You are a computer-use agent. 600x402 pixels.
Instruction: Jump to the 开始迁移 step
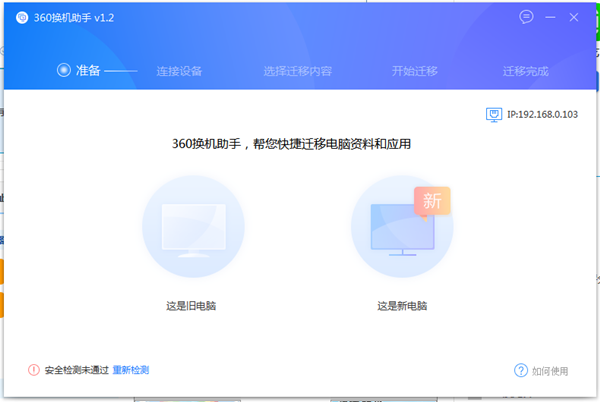415,72
